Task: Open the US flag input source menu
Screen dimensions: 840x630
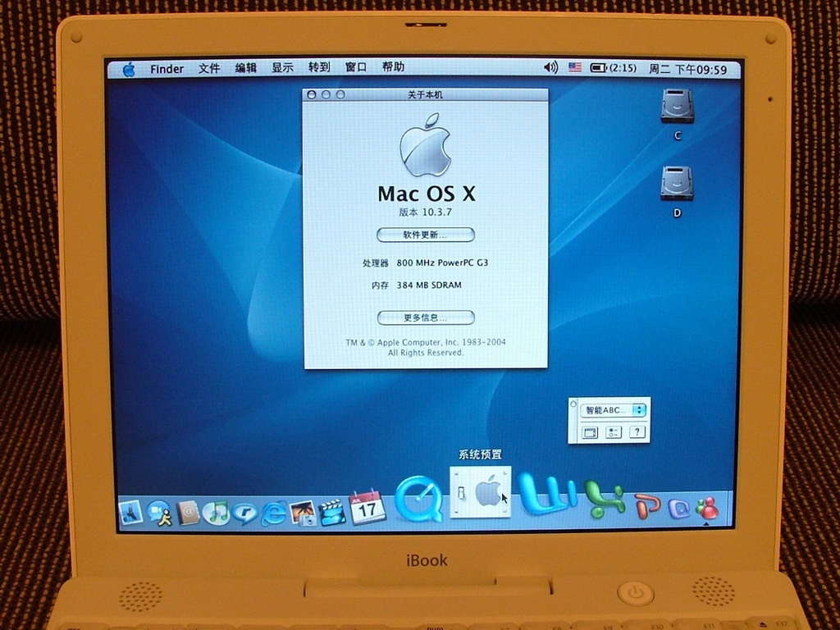Action: pos(575,67)
